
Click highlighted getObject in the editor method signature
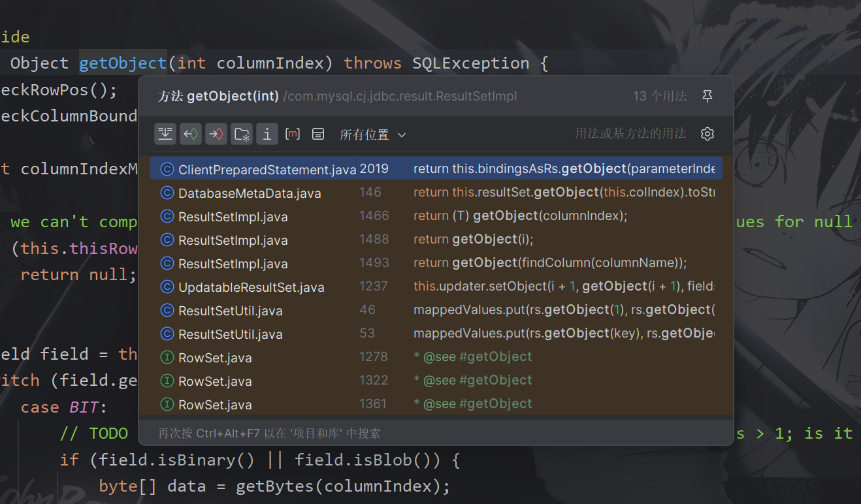point(123,63)
